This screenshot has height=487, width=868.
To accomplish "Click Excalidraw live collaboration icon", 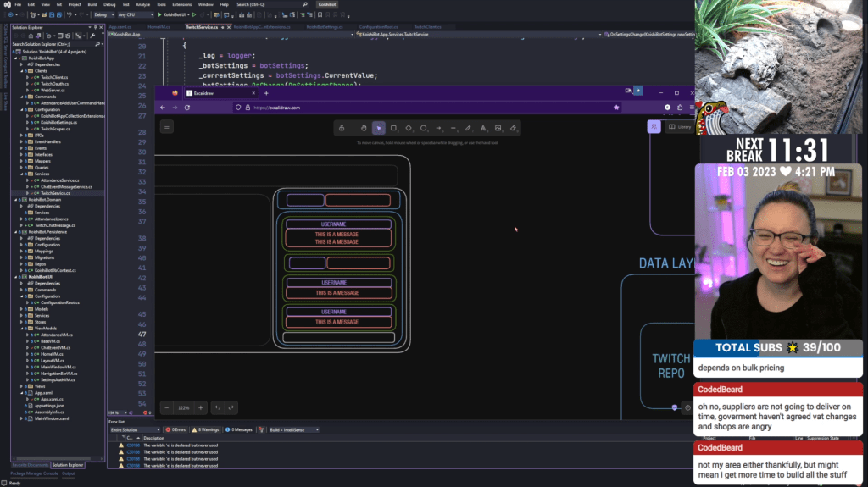I will point(654,127).
